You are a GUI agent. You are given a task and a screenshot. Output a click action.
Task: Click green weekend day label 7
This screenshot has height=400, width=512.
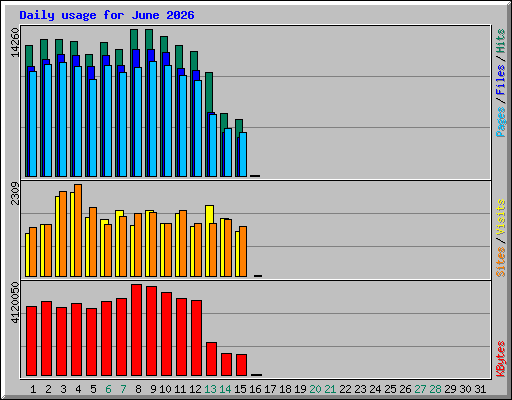coord(123,389)
